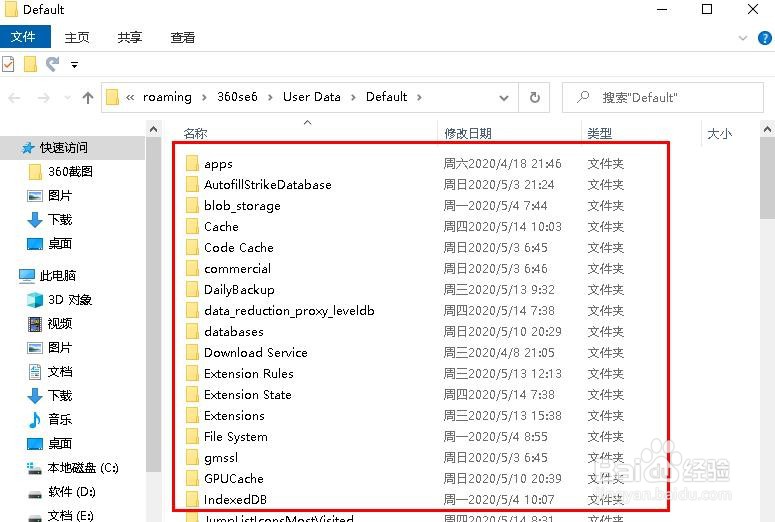Image resolution: width=775 pixels, height=522 pixels.
Task: Click the IndexedDB folder icon
Action: coord(192,500)
